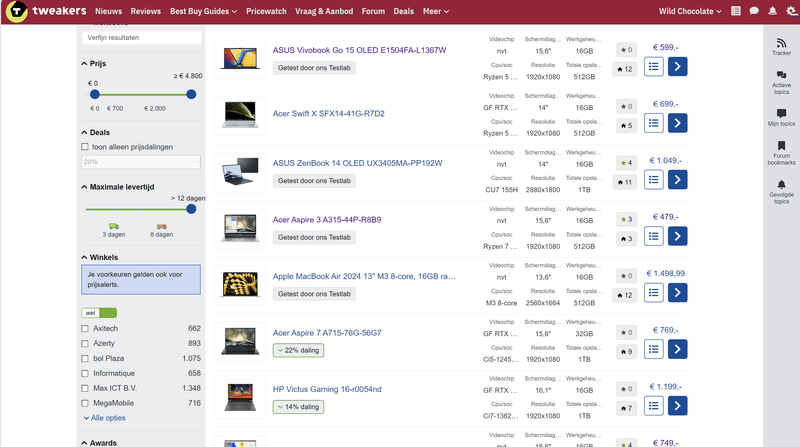
Task: Open Forum bookmarks in sidebar
Action: [781, 153]
